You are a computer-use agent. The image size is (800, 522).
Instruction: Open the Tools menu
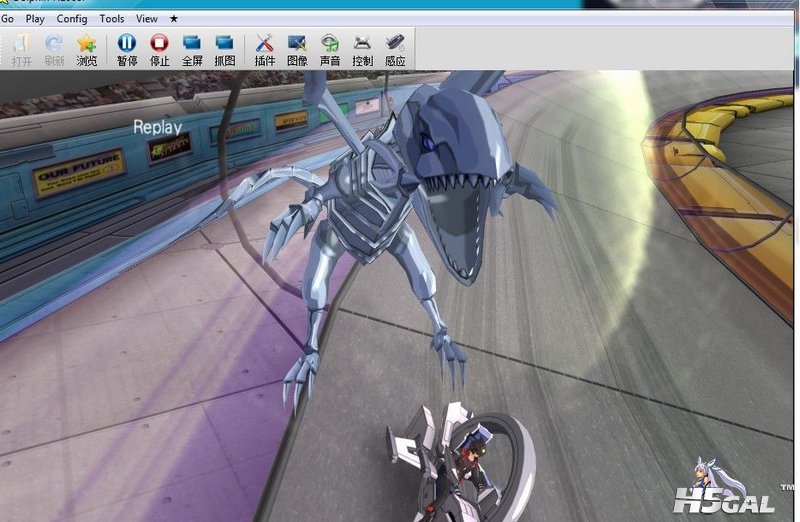click(x=112, y=19)
